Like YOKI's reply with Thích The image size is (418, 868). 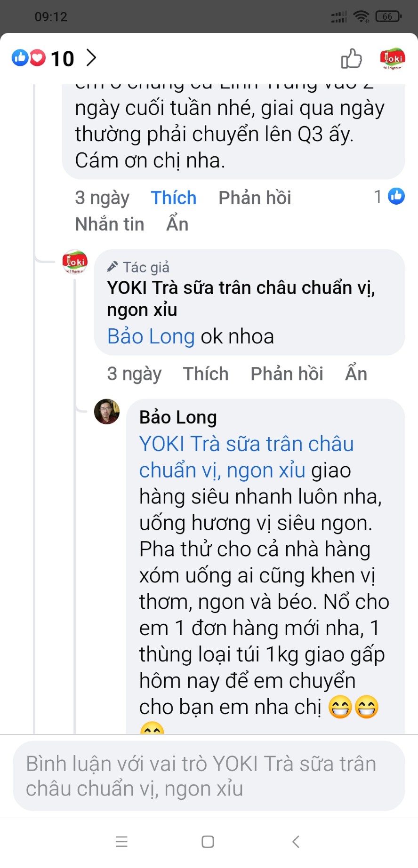(206, 374)
